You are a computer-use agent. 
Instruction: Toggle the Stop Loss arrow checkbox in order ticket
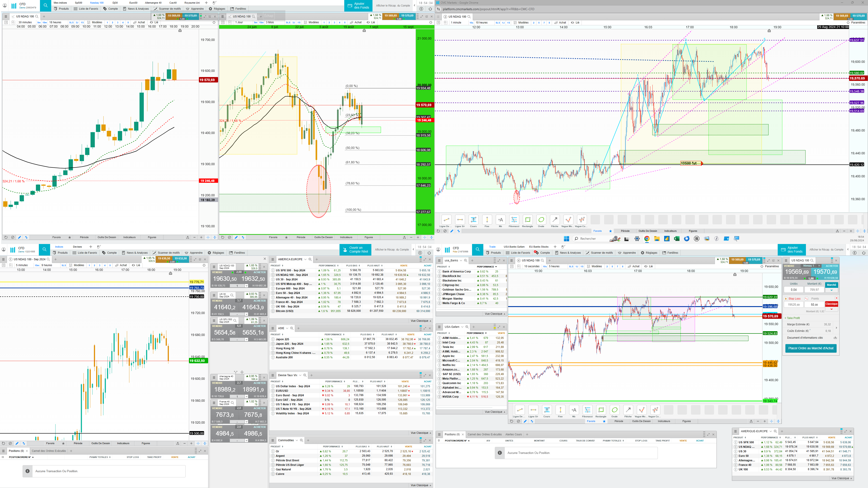pyautogui.click(x=786, y=298)
